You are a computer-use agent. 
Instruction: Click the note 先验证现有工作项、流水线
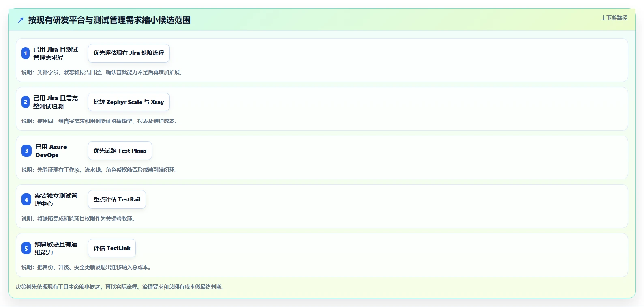pyautogui.click(x=100, y=170)
